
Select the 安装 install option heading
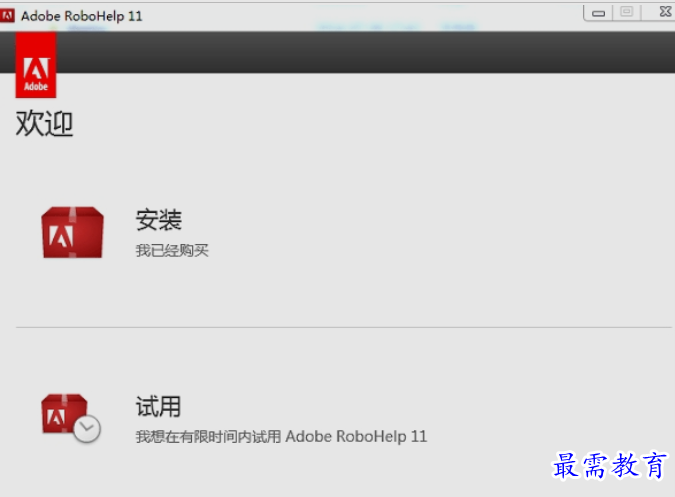[159, 220]
